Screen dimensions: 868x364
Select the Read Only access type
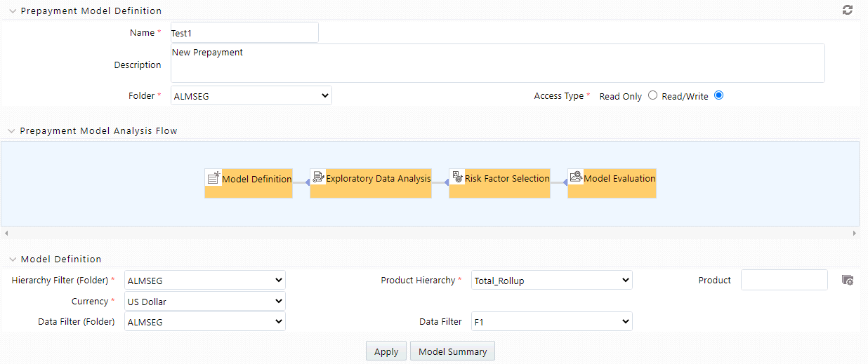(652, 95)
